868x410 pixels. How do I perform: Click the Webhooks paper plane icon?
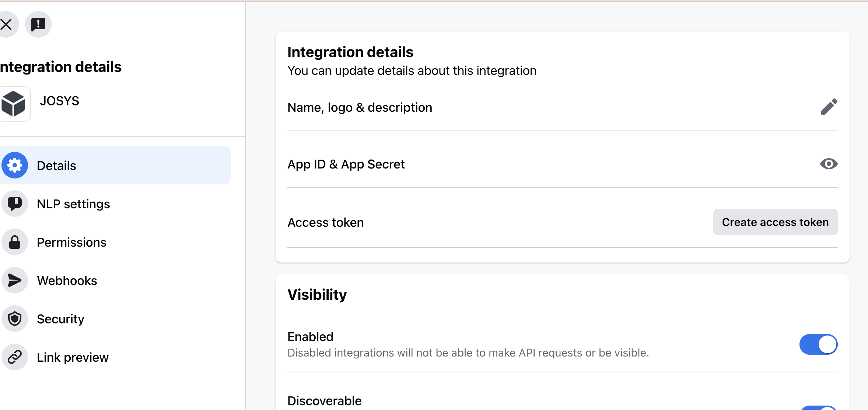pyautogui.click(x=15, y=281)
